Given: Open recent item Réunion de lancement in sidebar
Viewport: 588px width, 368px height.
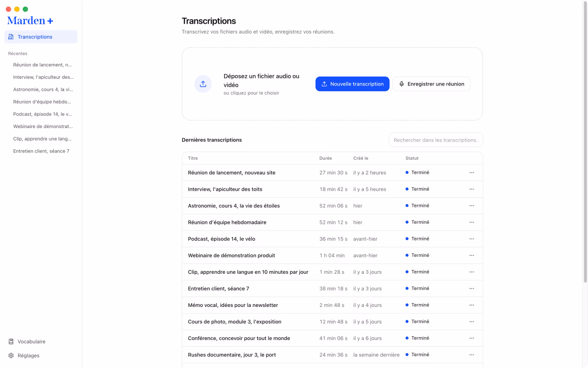Looking at the screenshot, I should coord(43,65).
